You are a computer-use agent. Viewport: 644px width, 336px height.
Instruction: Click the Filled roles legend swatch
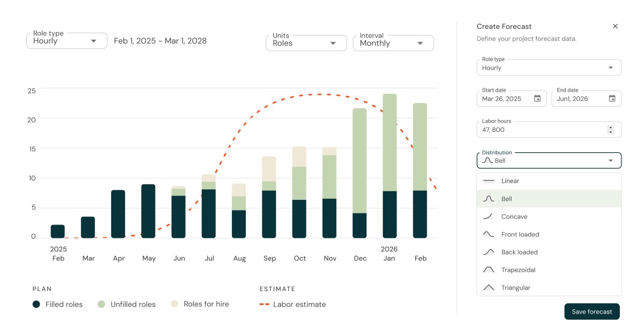(36, 304)
